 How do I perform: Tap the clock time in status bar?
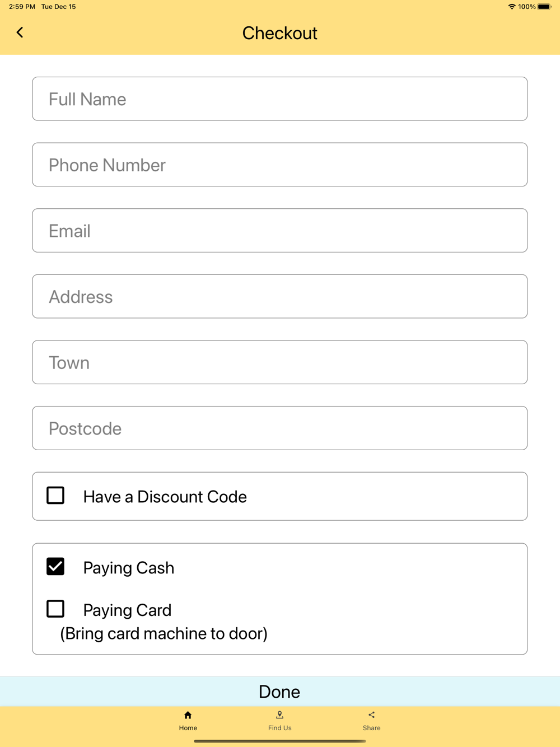click(22, 7)
